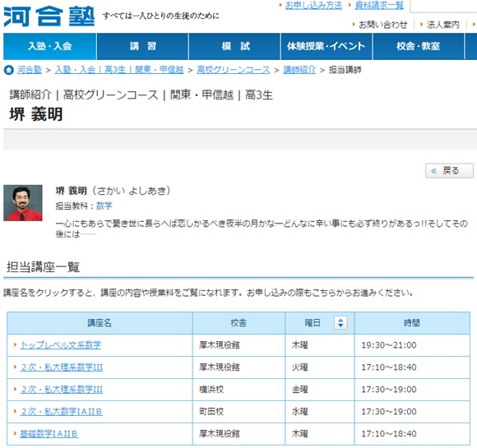Click the 横浜校 table cell
This screenshot has width=477, height=448.
pyautogui.click(x=238, y=390)
